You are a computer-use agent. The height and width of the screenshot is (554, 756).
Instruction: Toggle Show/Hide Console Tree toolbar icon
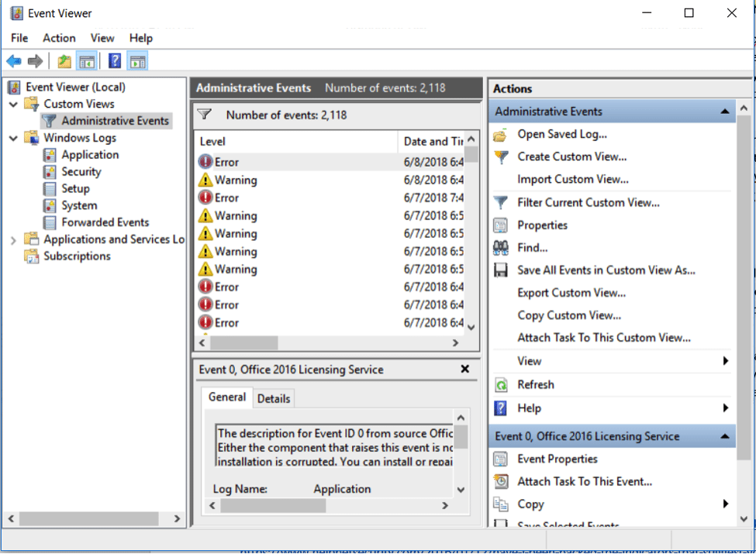click(87, 61)
